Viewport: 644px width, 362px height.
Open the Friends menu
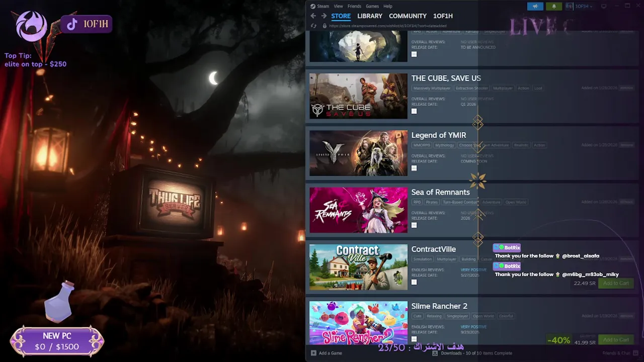(354, 6)
